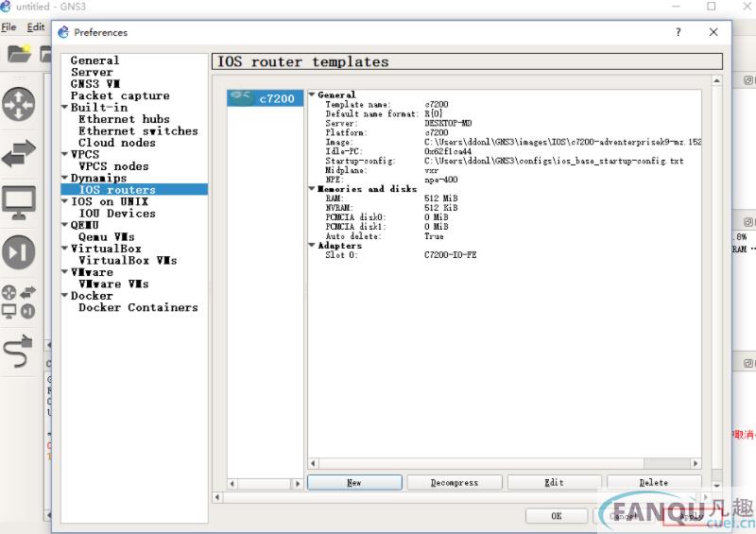Image resolution: width=756 pixels, height=534 pixels.
Task: Open the File menu
Action: (x=9, y=27)
